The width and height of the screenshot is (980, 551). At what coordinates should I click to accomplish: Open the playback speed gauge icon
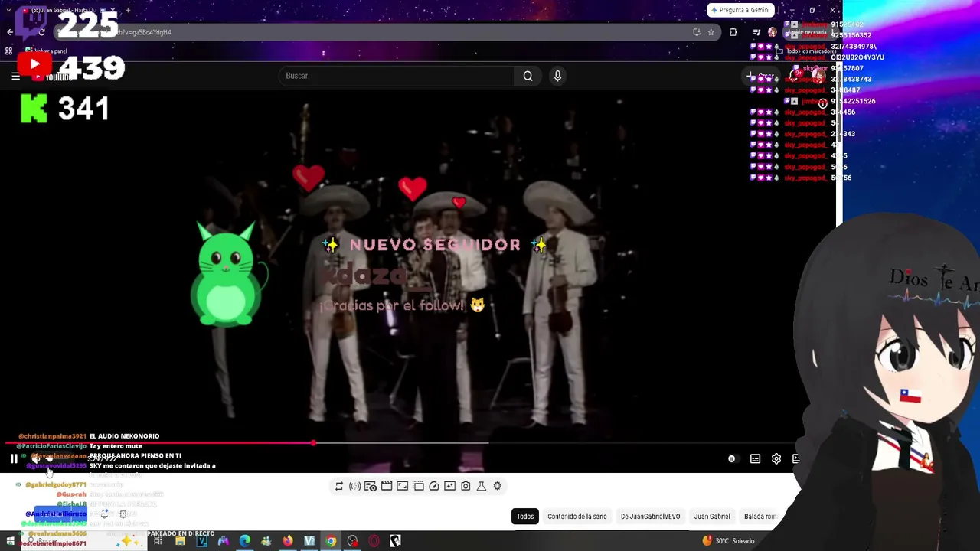click(434, 486)
